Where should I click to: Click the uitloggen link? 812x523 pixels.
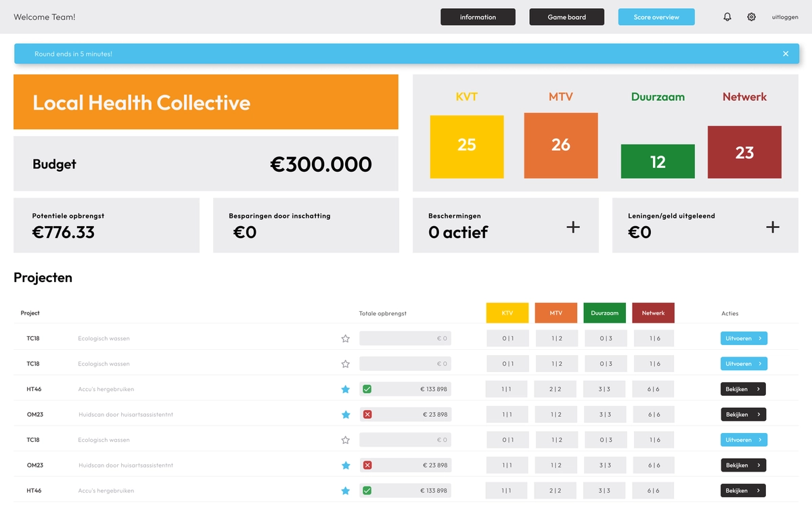click(785, 17)
